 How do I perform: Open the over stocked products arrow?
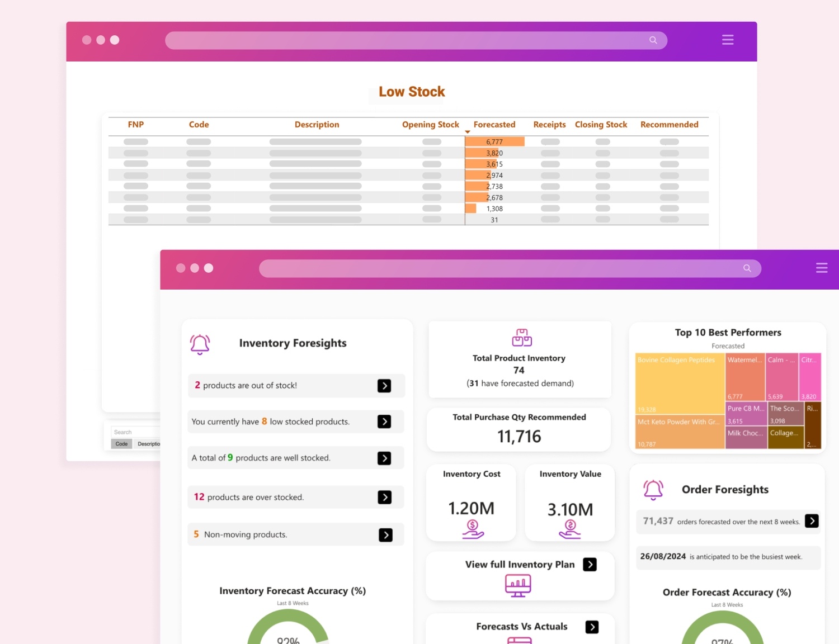385,497
